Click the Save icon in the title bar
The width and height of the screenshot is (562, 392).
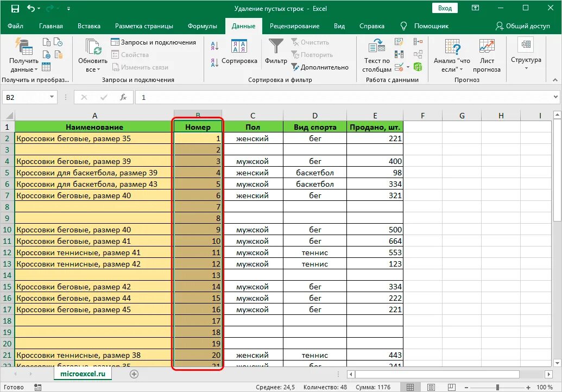coord(15,8)
